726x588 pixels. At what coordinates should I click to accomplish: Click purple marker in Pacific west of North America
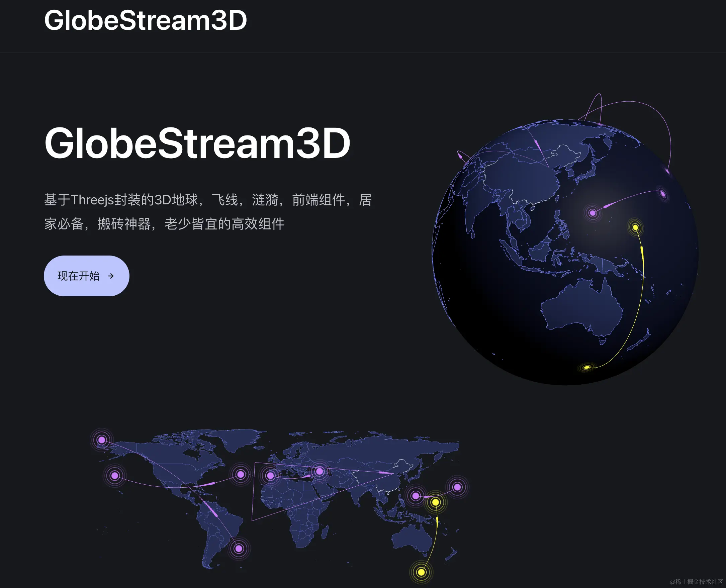(x=114, y=476)
